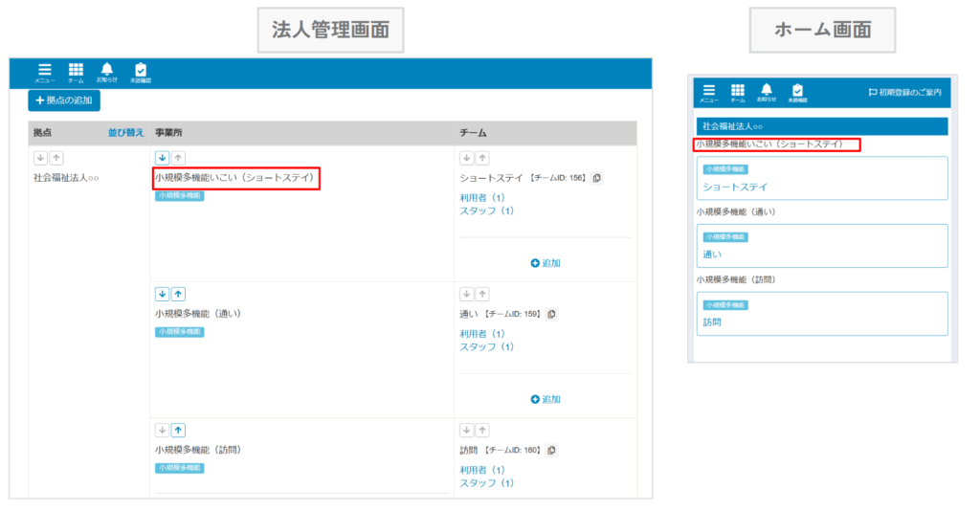This screenshot has height=510, width=980.
Task: Click 小規模多機能(通い) office name in management table
Action: click(198, 314)
